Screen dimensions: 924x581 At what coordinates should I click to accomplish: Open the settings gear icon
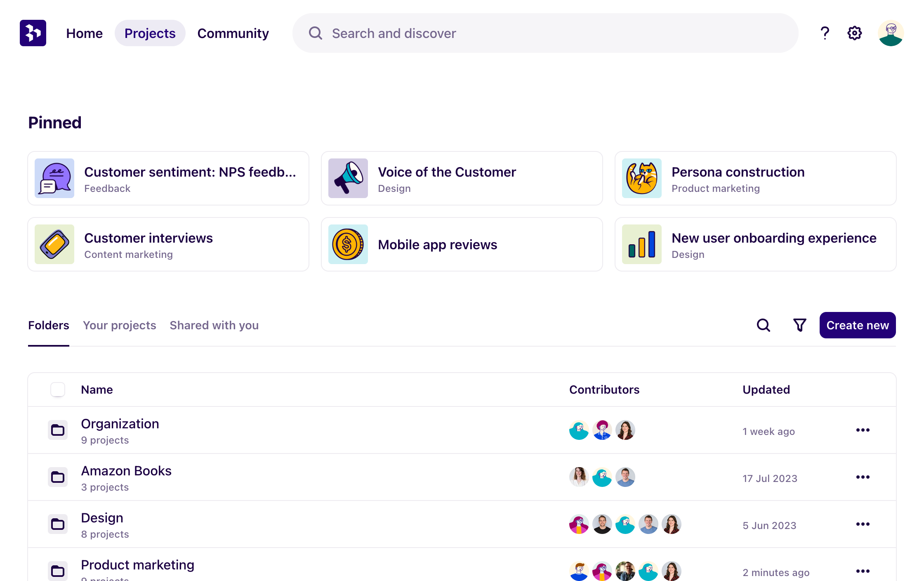(x=854, y=33)
